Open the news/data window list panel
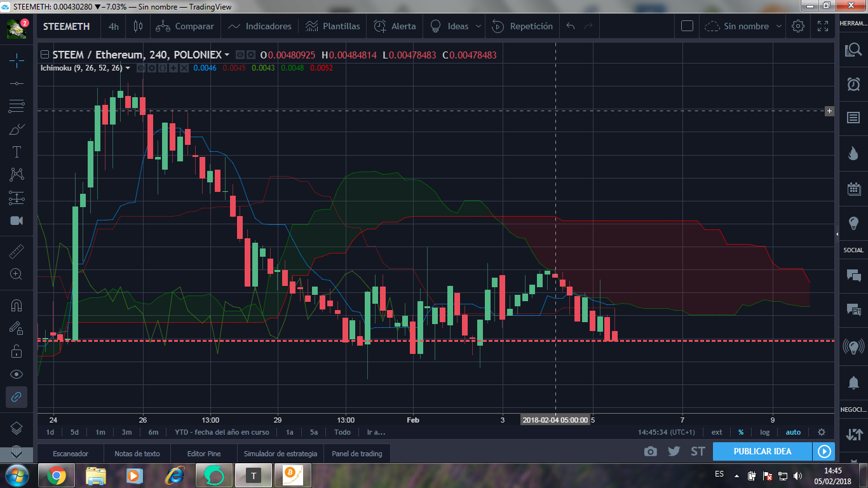Image resolution: width=868 pixels, height=488 pixels. (853, 118)
